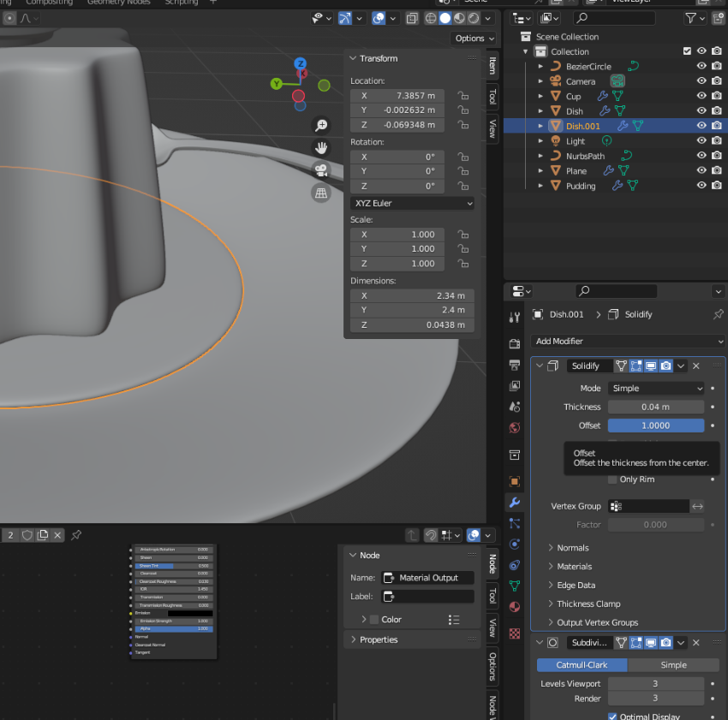The height and width of the screenshot is (720, 728).
Task: Open the viewport sidebar View tab
Action: point(492,128)
